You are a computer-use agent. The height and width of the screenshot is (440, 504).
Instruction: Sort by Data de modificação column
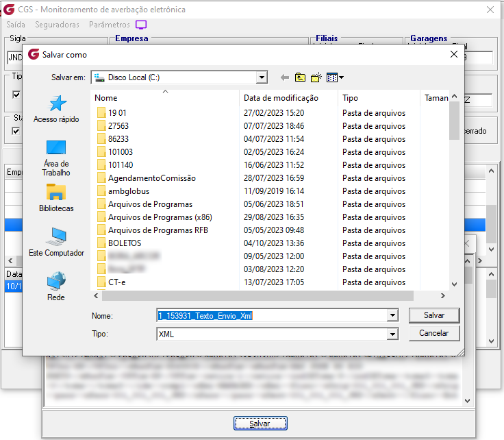289,98
